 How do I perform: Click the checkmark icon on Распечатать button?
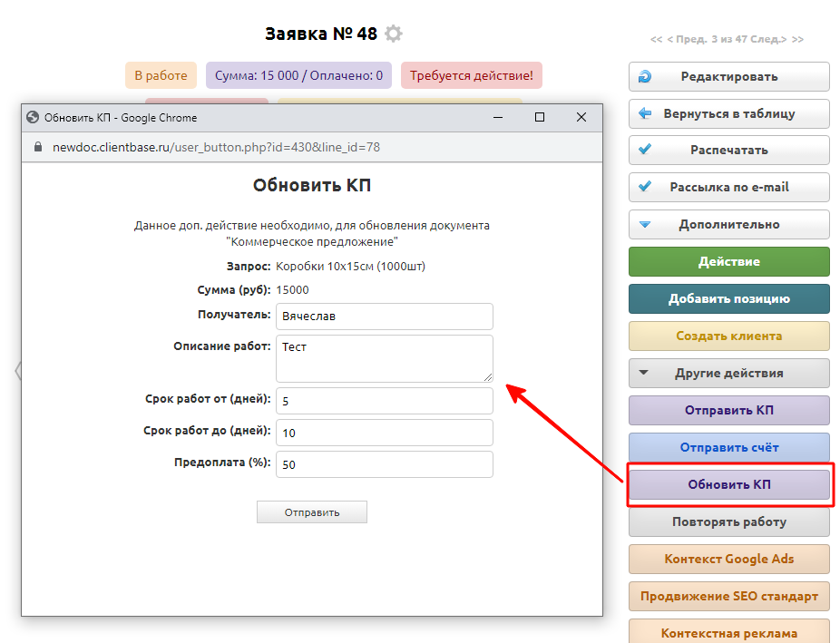point(645,151)
